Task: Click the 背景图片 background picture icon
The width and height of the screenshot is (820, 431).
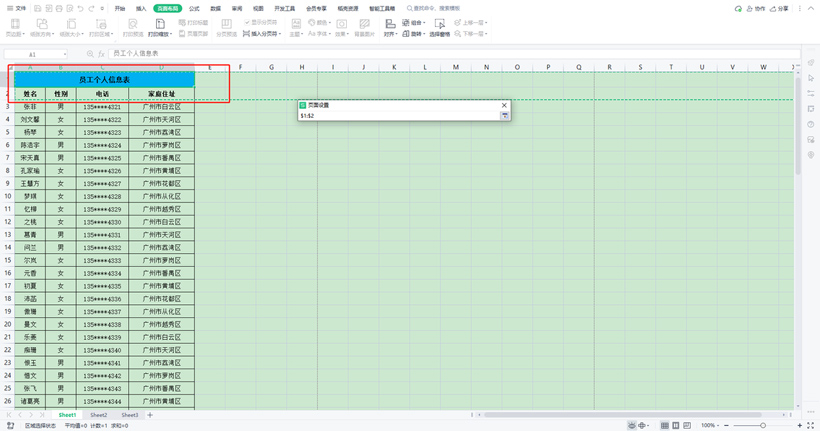Action: pyautogui.click(x=364, y=27)
